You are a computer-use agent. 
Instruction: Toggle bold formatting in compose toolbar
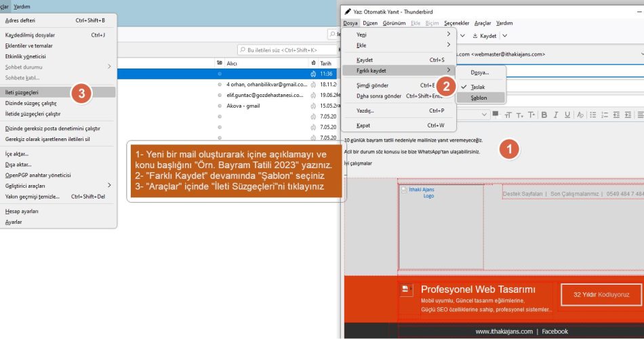[x=544, y=116]
